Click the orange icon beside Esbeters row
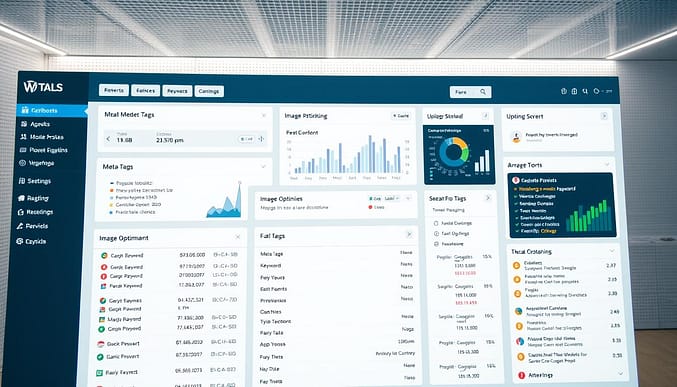 516,265
